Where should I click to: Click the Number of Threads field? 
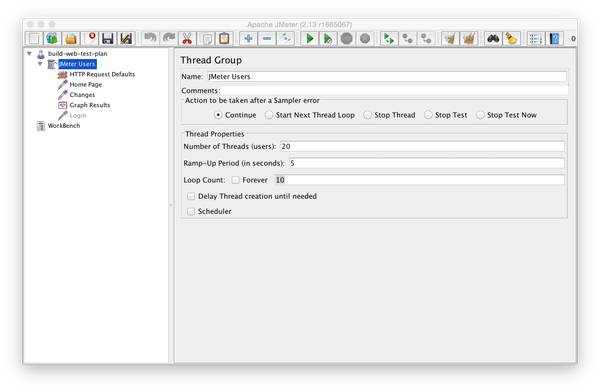(x=422, y=146)
